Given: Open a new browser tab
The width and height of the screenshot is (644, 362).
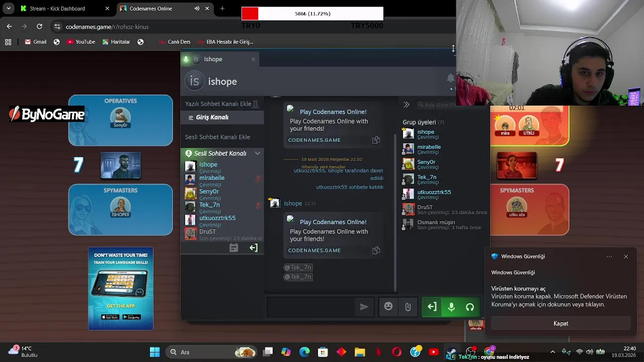Looking at the screenshot, I should point(222,9).
